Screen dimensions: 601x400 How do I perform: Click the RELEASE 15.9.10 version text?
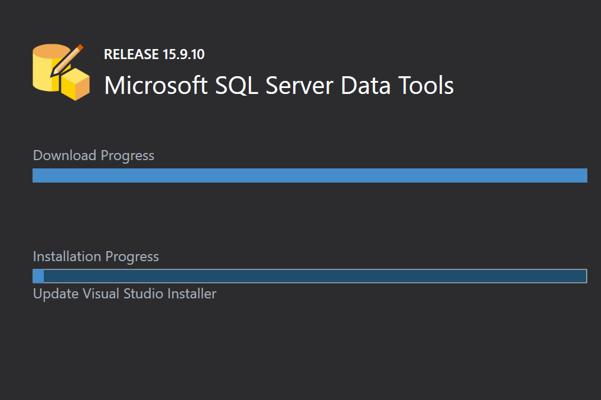tap(154, 54)
